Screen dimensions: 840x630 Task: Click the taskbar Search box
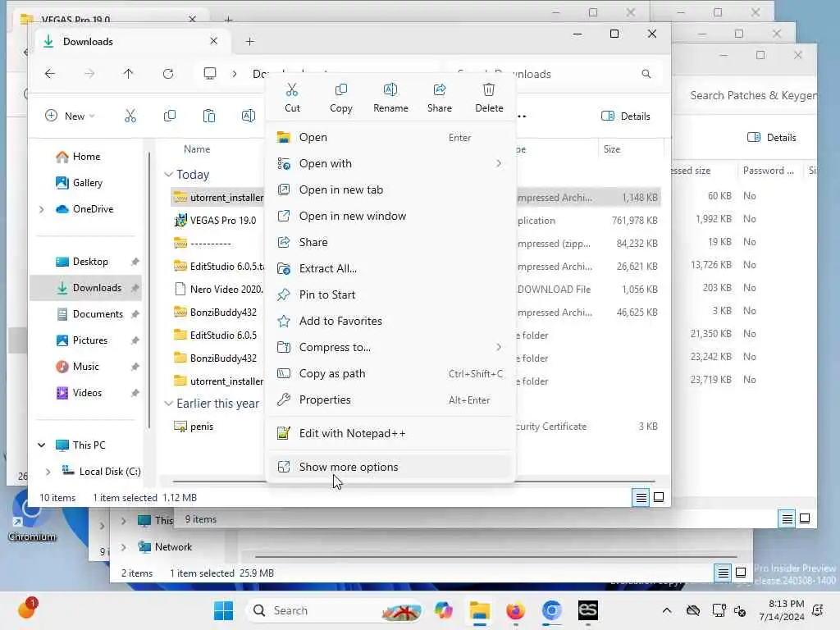(333, 610)
